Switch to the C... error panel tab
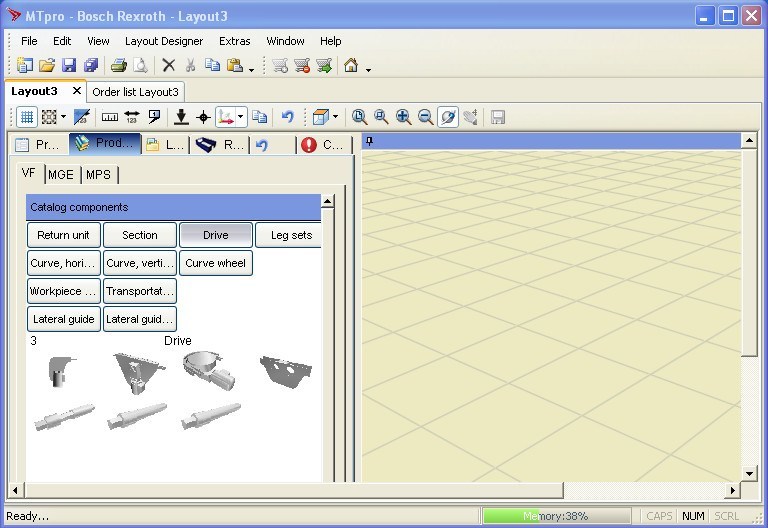The image size is (768, 528). coord(322,144)
